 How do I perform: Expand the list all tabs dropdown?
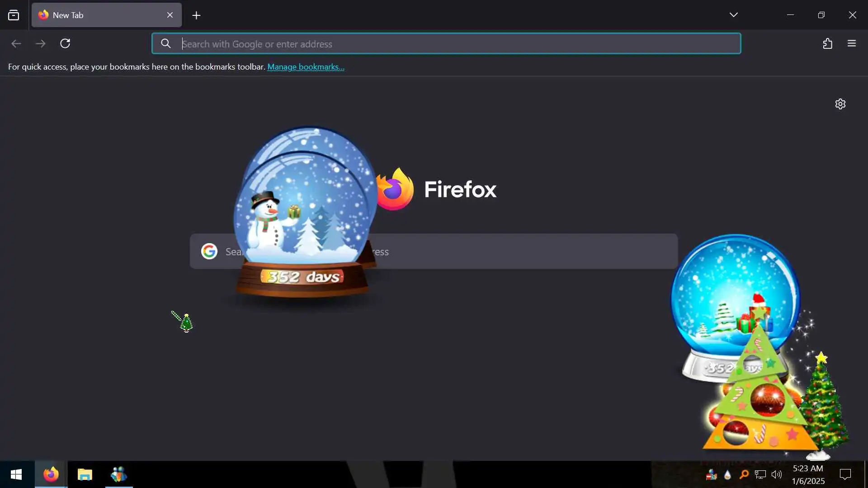click(733, 15)
